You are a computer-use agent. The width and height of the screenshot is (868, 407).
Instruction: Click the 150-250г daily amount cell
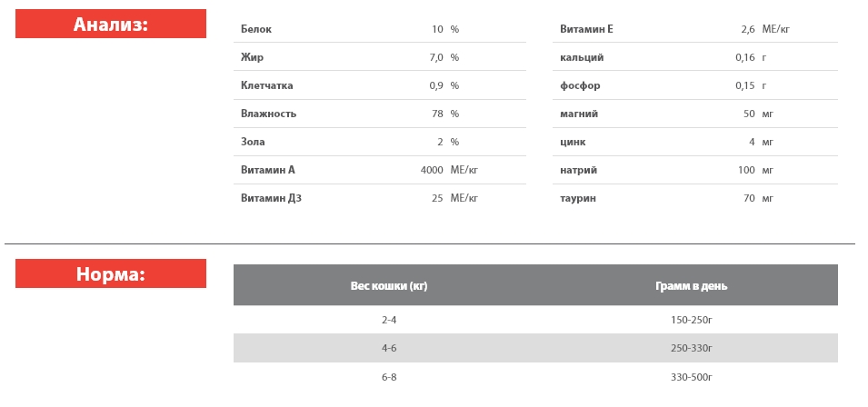pos(691,320)
